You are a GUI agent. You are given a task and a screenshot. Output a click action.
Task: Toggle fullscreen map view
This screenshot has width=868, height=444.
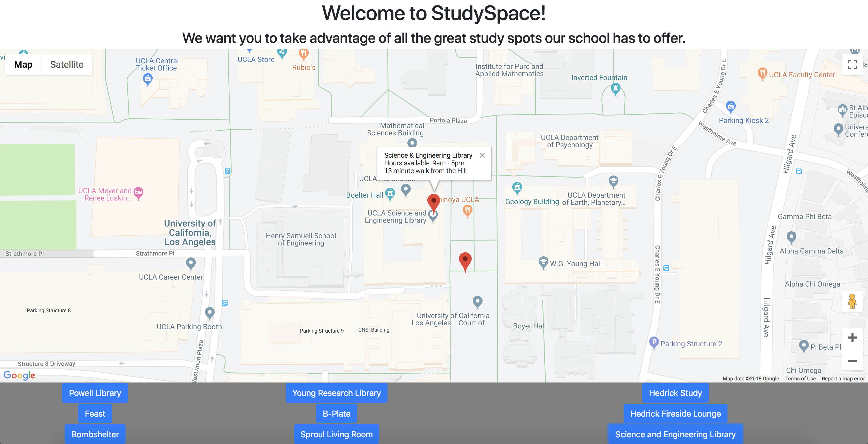pyautogui.click(x=852, y=64)
